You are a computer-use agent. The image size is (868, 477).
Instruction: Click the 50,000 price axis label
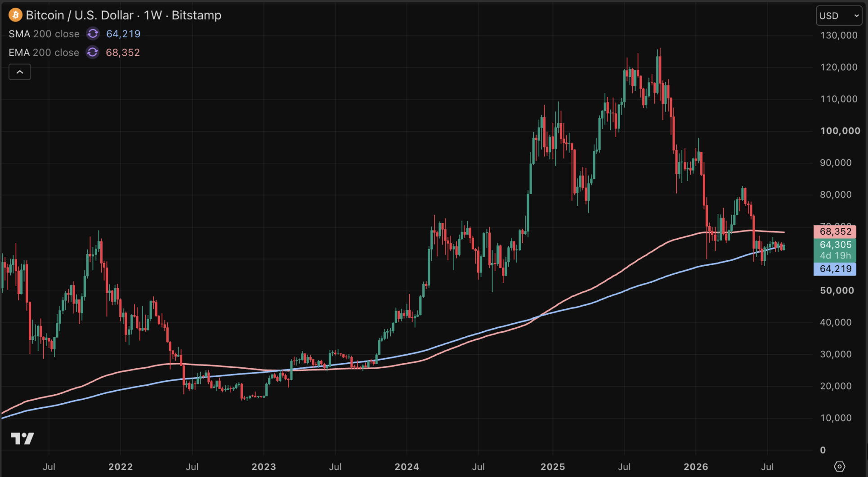837,290
